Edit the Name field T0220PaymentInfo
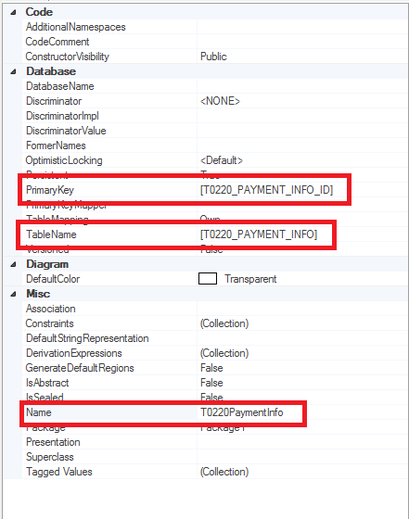409x519 pixels. click(242, 412)
